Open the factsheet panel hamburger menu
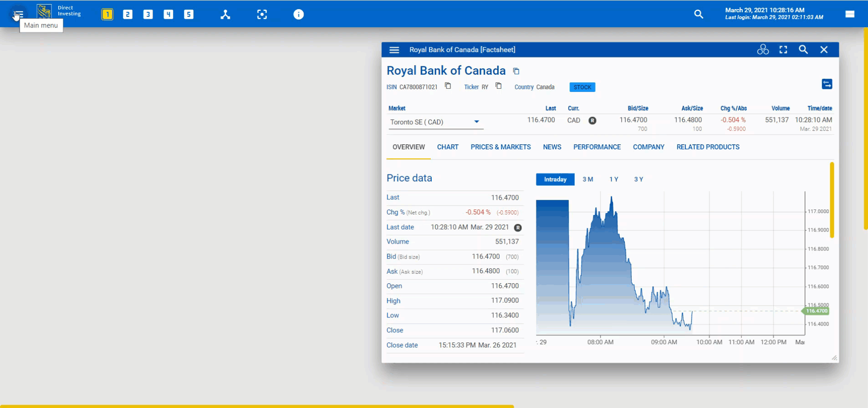This screenshot has height=408, width=868. 394,50
